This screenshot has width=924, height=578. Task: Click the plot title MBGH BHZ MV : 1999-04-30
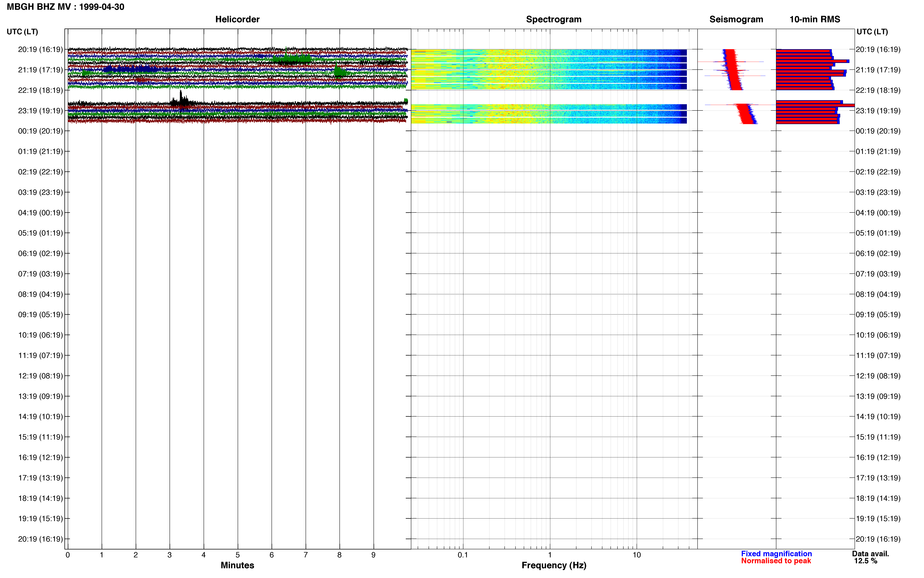pyautogui.click(x=65, y=7)
